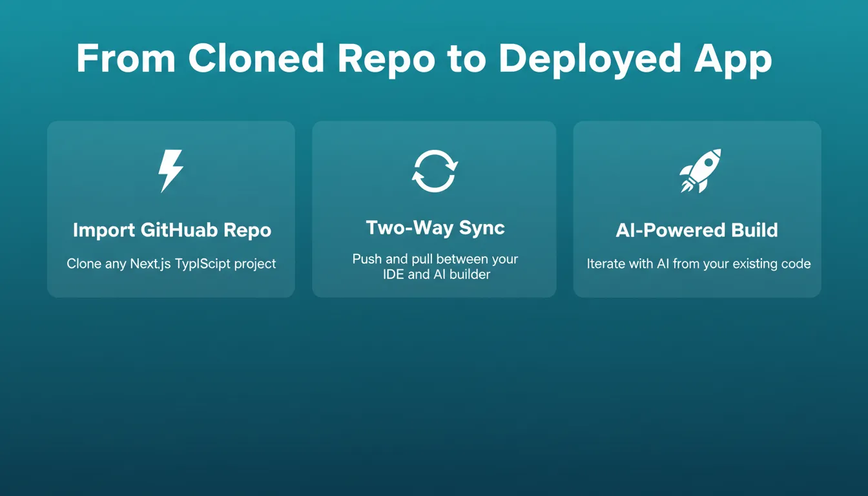Image resolution: width=868 pixels, height=496 pixels.
Task: Click the 'Push and pull between your' line
Action: coord(435,259)
